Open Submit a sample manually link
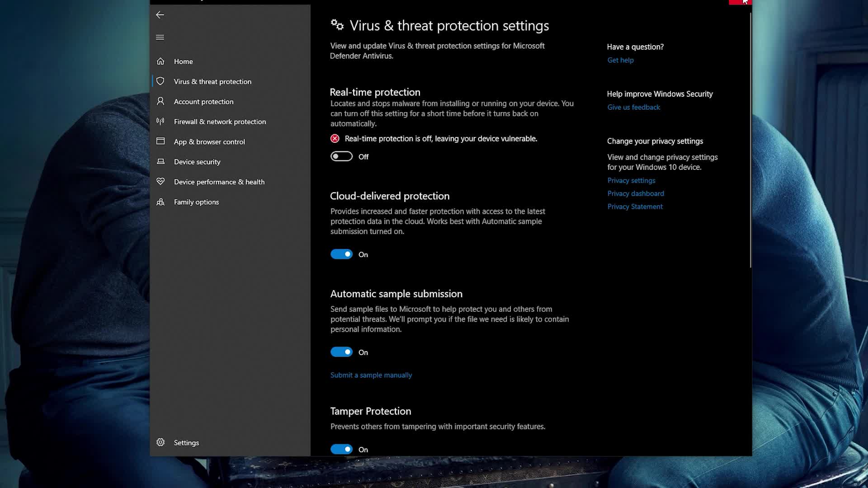Screen dimensions: 868x488 [x=371, y=375]
